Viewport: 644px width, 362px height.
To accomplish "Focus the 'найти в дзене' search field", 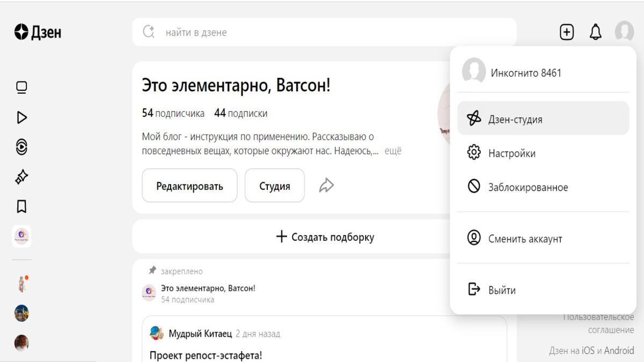I will (324, 32).
